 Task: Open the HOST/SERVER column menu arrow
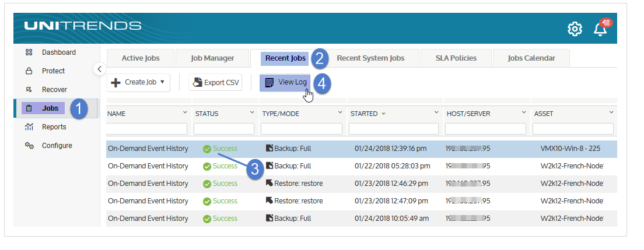524,112
